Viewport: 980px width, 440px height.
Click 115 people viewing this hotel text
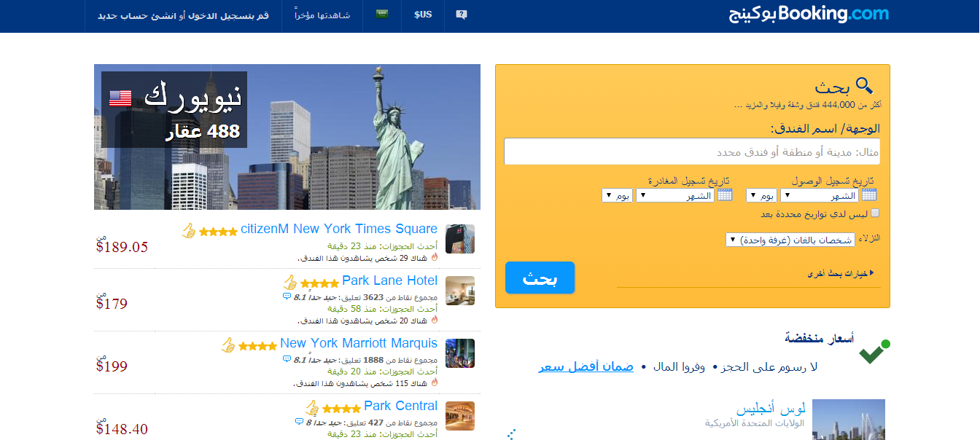(x=362, y=383)
